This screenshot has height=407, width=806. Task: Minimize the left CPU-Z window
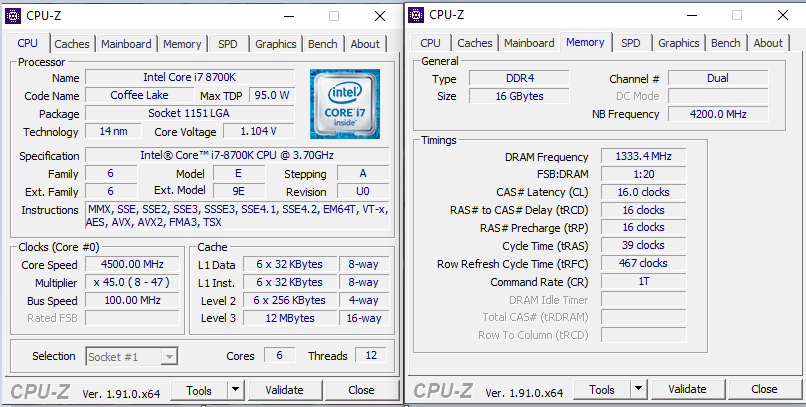pyautogui.click(x=290, y=16)
